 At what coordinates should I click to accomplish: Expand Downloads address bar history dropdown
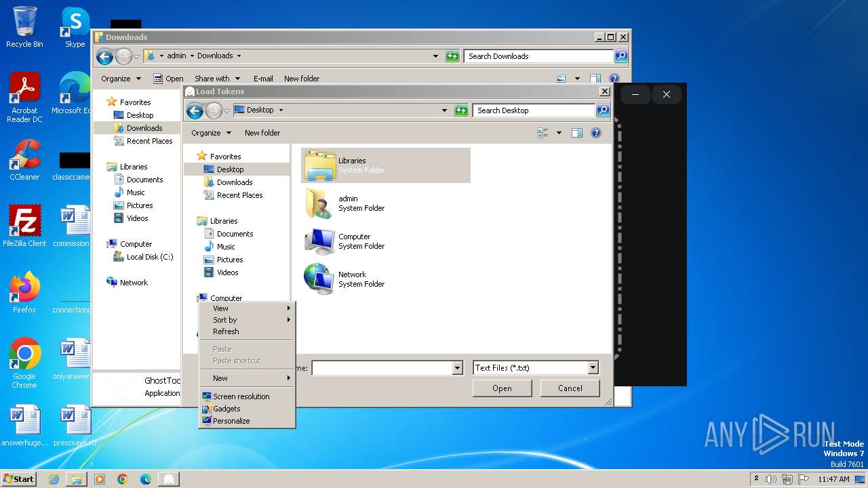coord(435,56)
